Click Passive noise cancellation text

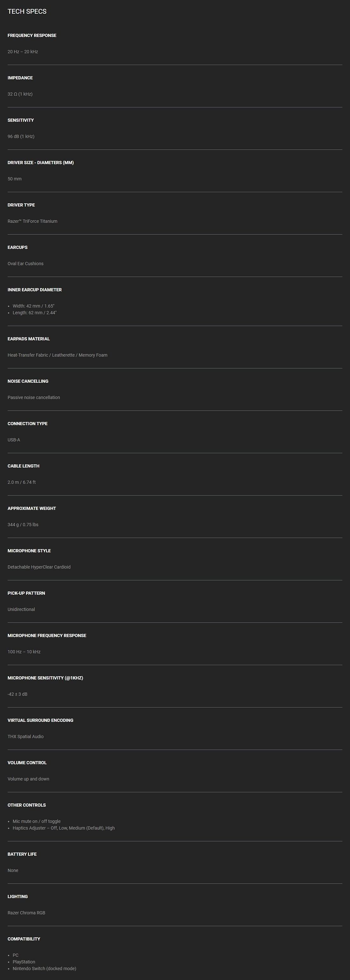pos(34,397)
